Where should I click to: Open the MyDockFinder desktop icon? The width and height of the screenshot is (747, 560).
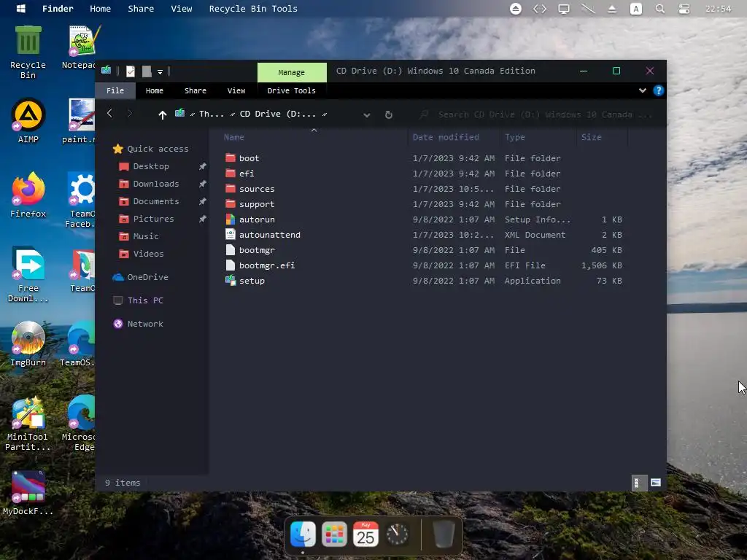pyautogui.click(x=28, y=493)
